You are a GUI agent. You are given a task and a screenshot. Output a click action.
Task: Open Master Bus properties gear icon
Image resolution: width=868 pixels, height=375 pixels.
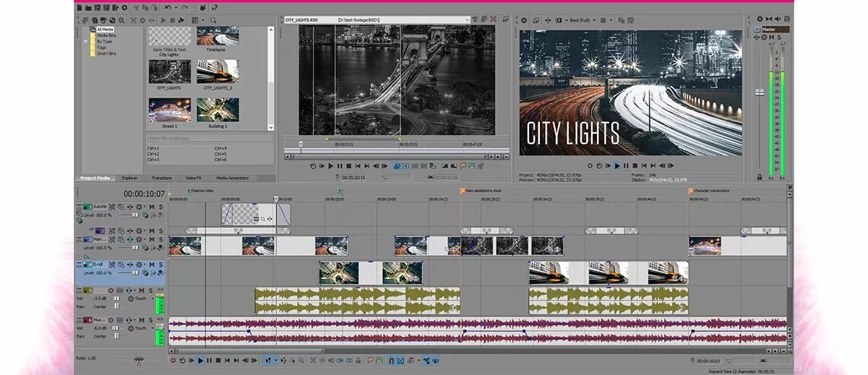(x=760, y=19)
